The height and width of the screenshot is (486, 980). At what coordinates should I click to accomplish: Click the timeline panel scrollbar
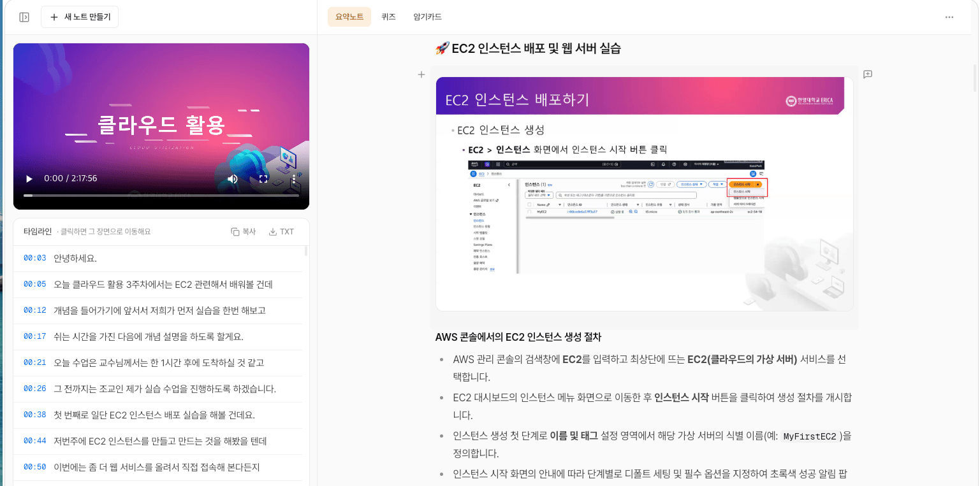coord(307,251)
